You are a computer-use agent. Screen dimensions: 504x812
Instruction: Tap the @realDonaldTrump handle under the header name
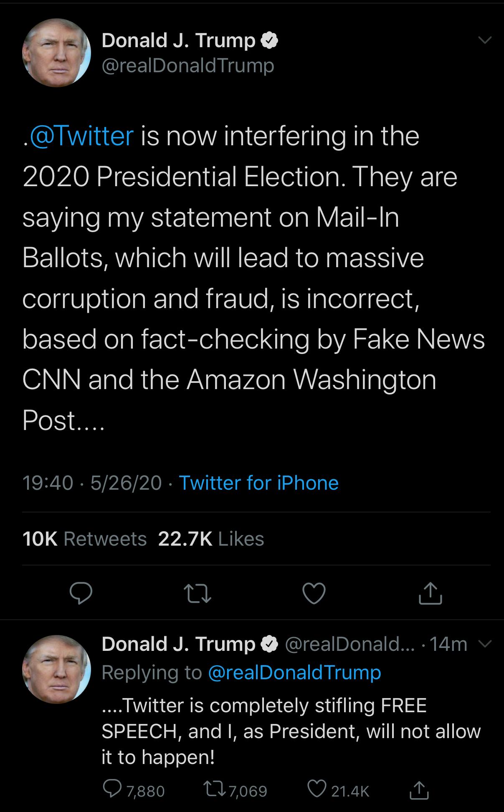(x=188, y=66)
